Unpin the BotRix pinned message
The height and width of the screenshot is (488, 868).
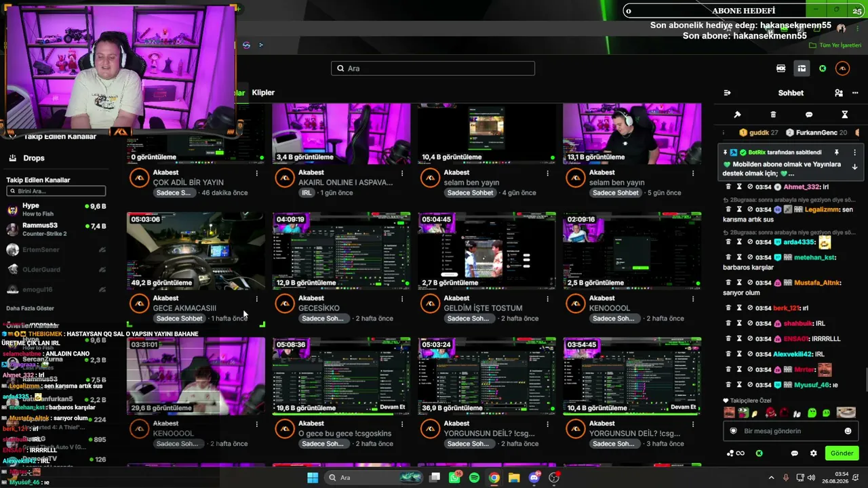pyautogui.click(x=836, y=152)
